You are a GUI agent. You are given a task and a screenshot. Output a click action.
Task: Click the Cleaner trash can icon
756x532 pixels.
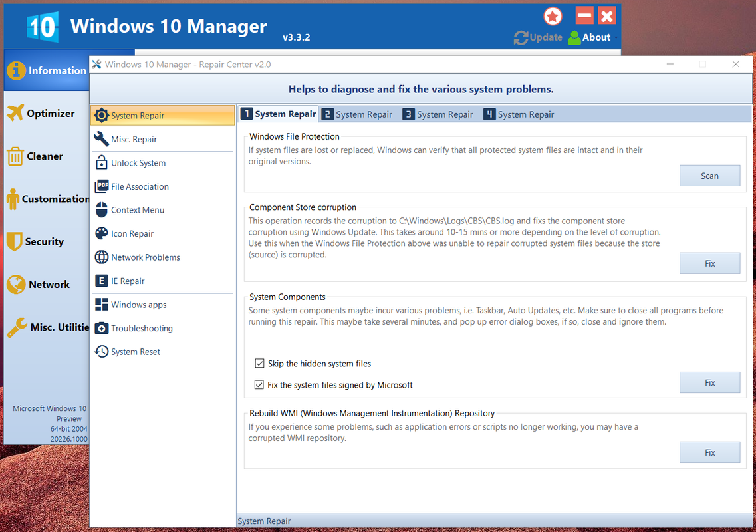pyautogui.click(x=15, y=156)
